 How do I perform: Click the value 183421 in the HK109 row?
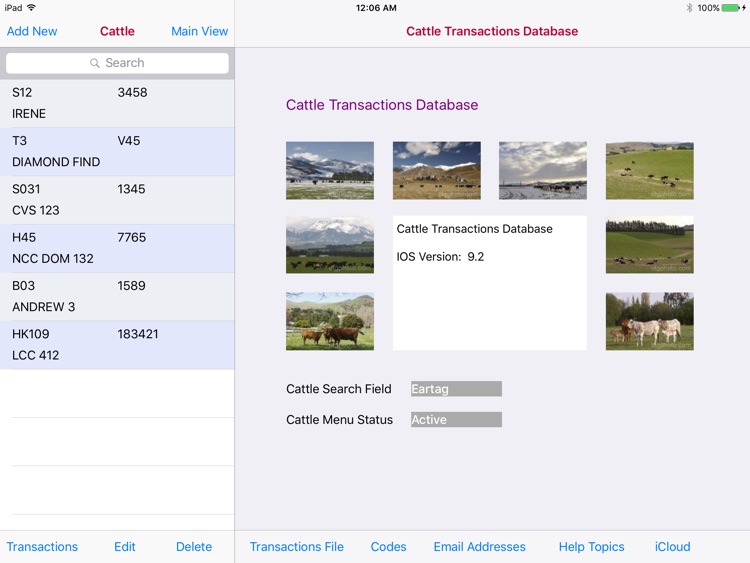(x=138, y=334)
